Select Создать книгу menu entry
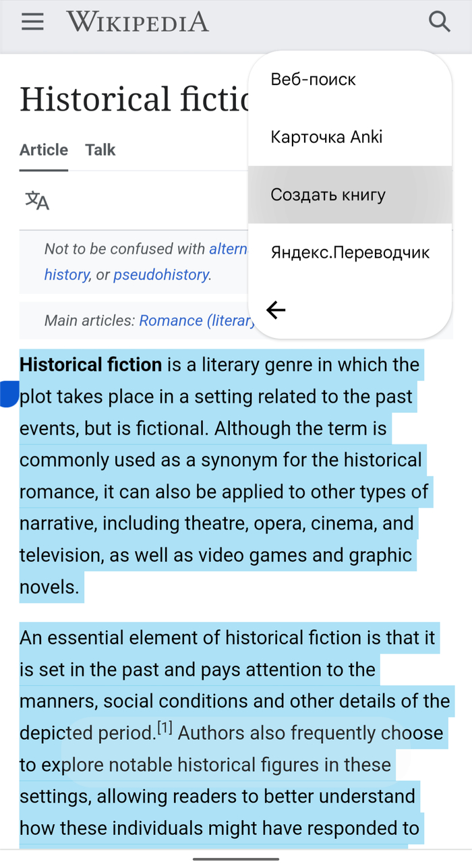The height and width of the screenshot is (868, 472). click(328, 195)
